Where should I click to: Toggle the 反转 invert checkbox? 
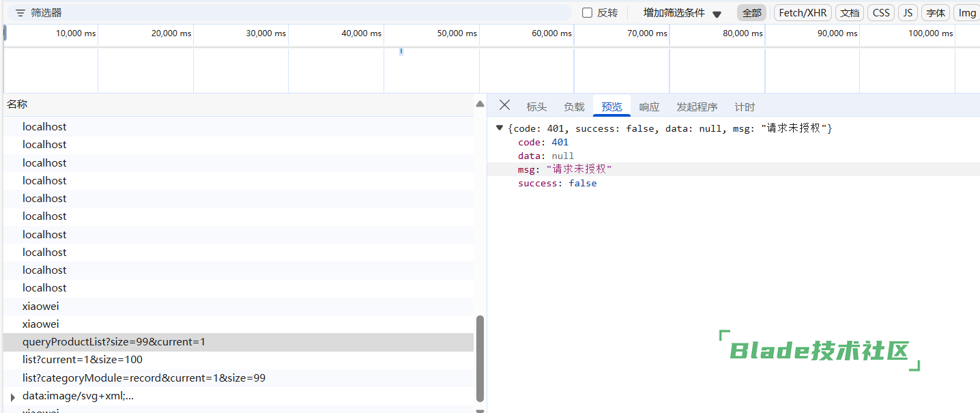point(587,13)
